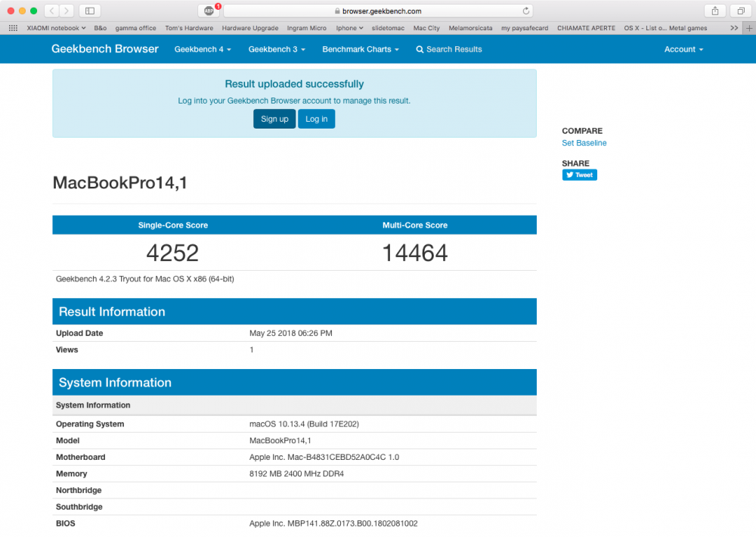Go to Geekbench Browser home link
This screenshot has width=756, height=537.
[x=105, y=48]
